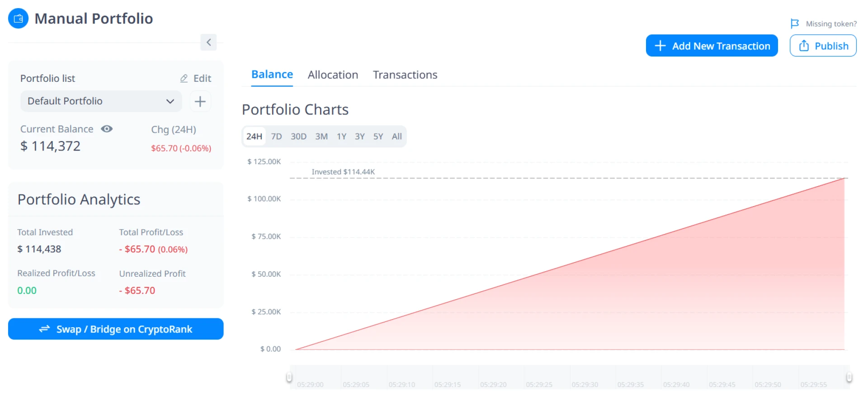Switch to the Allocation tab
868x401 pixels.
[333, 74]
